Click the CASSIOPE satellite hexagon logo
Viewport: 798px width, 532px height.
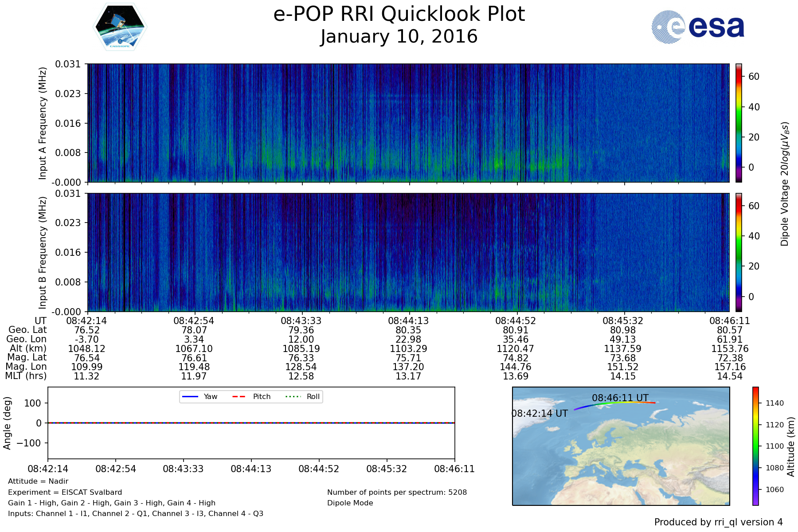pos(120,27)
